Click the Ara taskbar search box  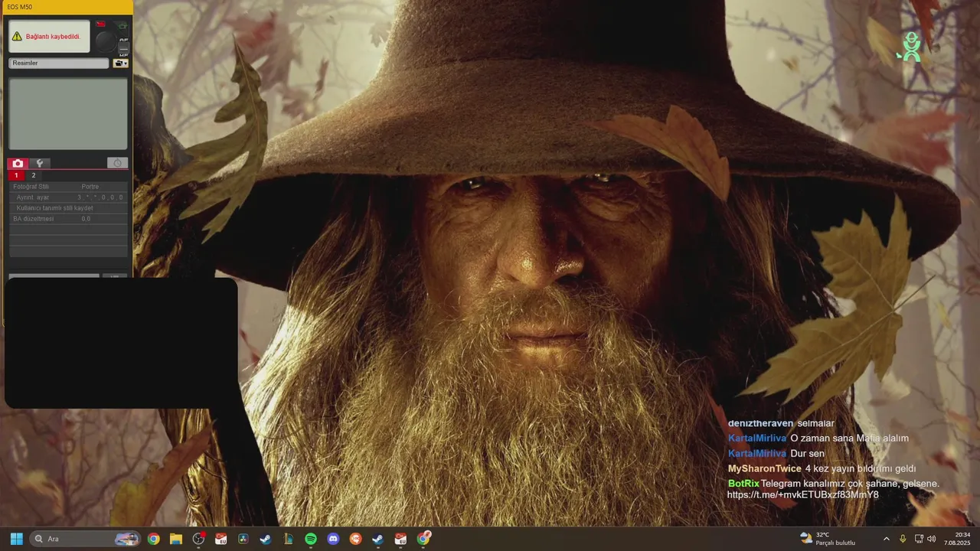pos(86,539)
